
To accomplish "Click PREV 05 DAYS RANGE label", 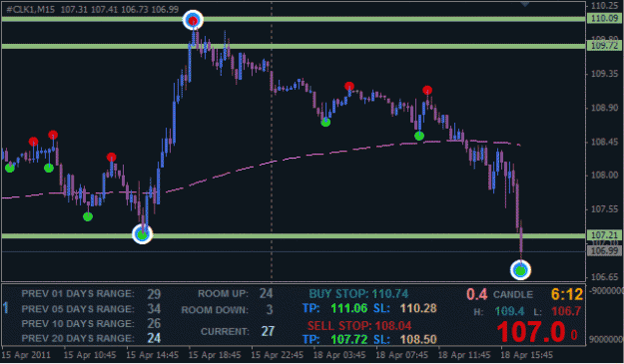I will tap(78, 309).
